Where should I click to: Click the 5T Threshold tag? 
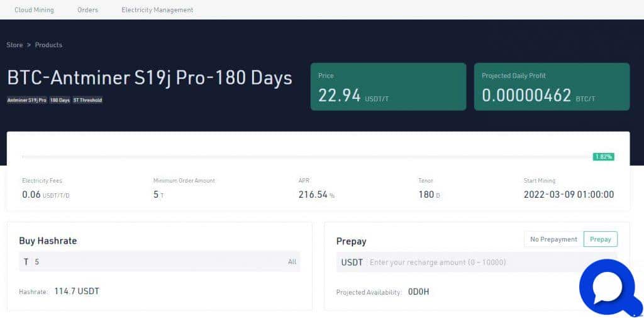pyautogui.click(x=87, y=100)
